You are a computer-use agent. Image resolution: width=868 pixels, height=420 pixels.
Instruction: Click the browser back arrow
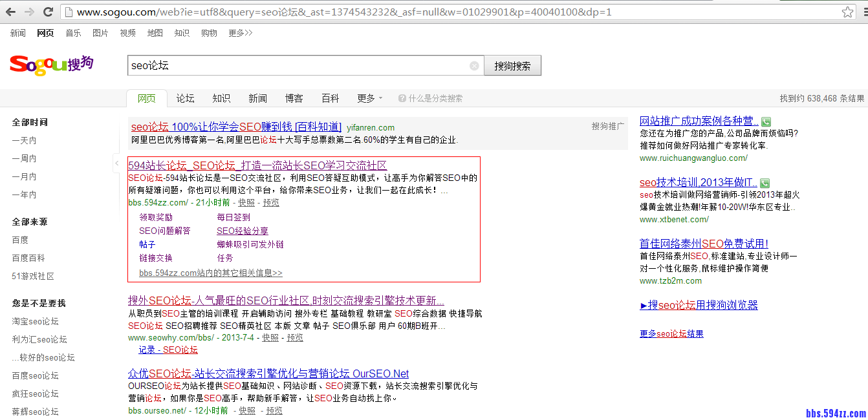[x=9, y=11]
